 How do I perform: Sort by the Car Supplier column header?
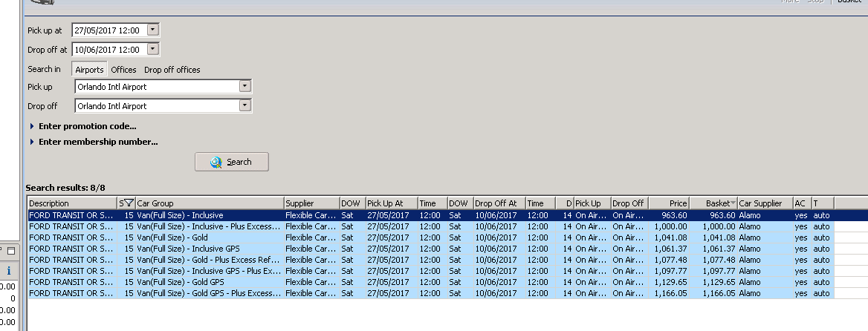tap(765, 203)
